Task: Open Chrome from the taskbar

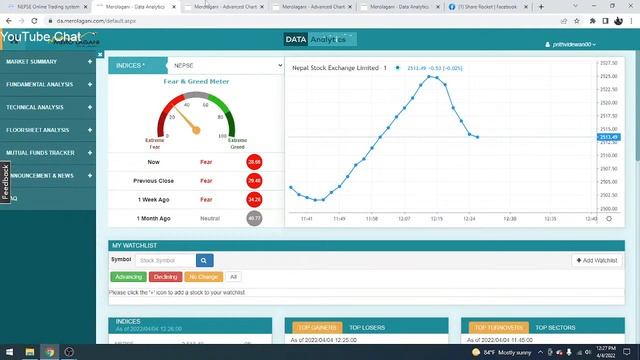Action: coord(49,352)
